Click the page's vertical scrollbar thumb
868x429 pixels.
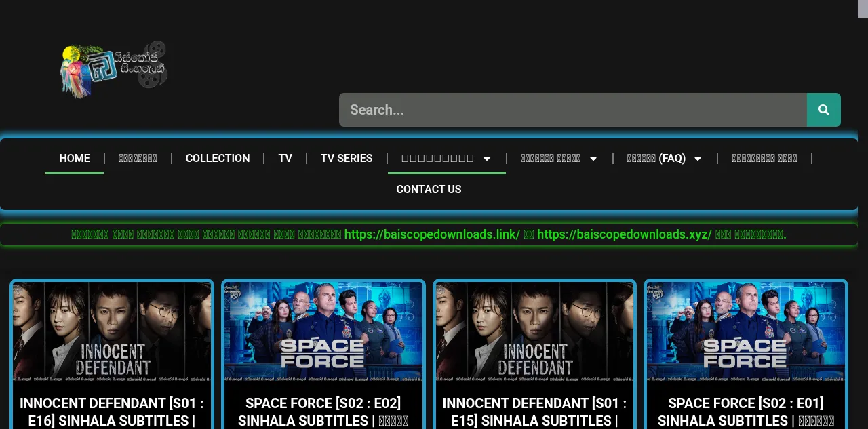click(863, 9)
